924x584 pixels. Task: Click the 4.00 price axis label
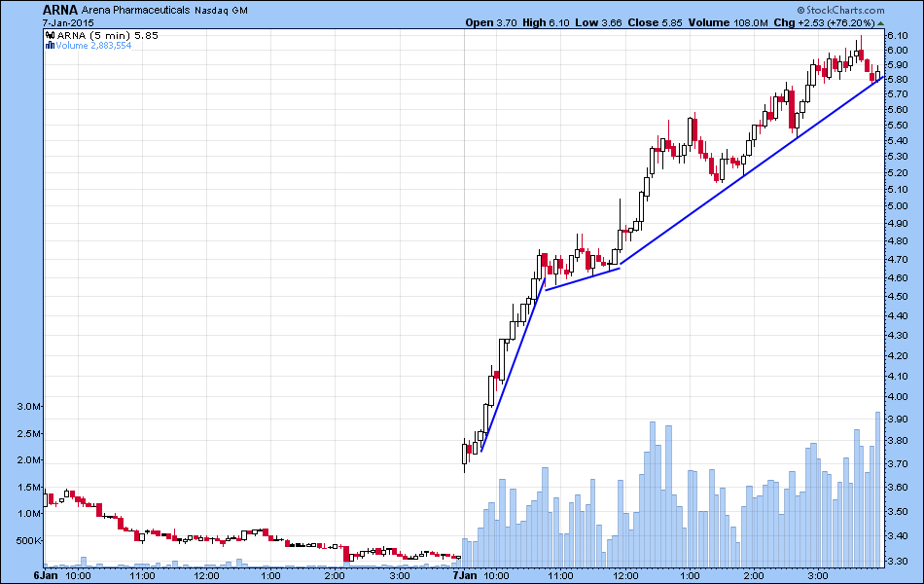[x=898, y=396]
